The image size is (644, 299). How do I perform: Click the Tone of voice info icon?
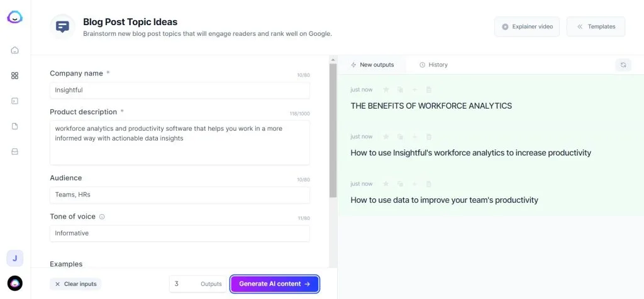[x=102, y=217]
